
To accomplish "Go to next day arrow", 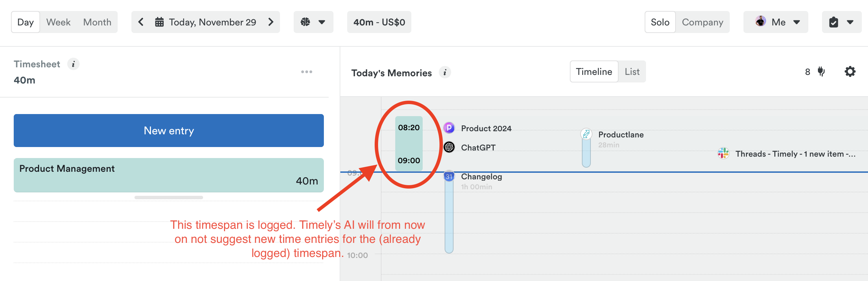I will (271, 22).
